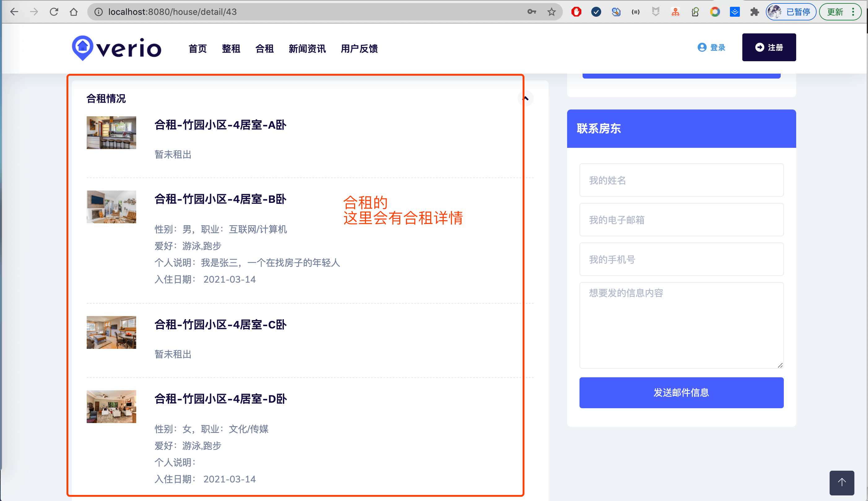The width and height of the screenshot is (868, 501).
Task: Click the red hand adblock extension icon
Action: pyautogui.click(x=576, y=12)
